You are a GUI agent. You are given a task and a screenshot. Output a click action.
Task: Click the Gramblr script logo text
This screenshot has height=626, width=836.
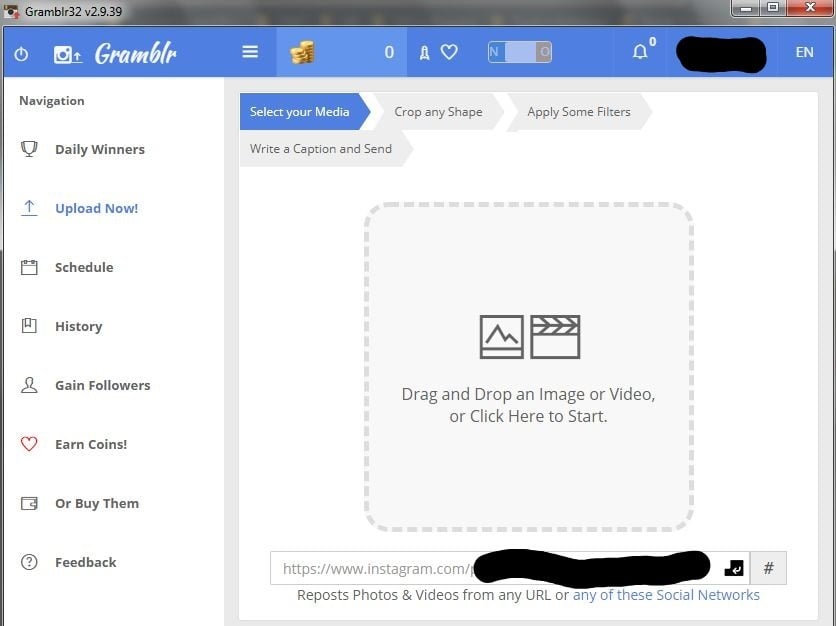[x=135, y=53]
